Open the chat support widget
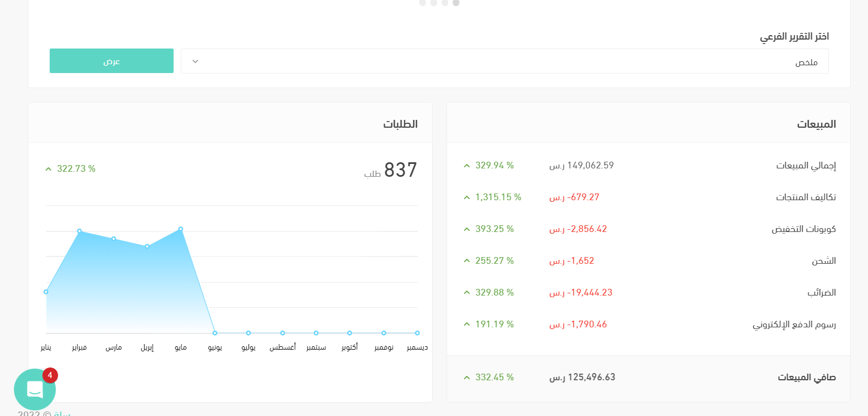Viewport: 868px width, 416px height. 35,389
